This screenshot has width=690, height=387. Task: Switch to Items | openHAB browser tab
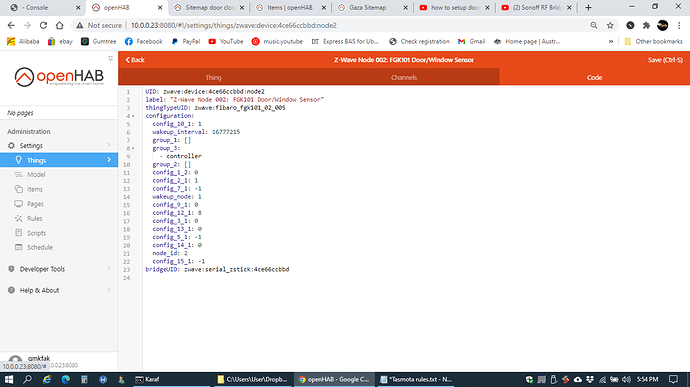point(290,7)
